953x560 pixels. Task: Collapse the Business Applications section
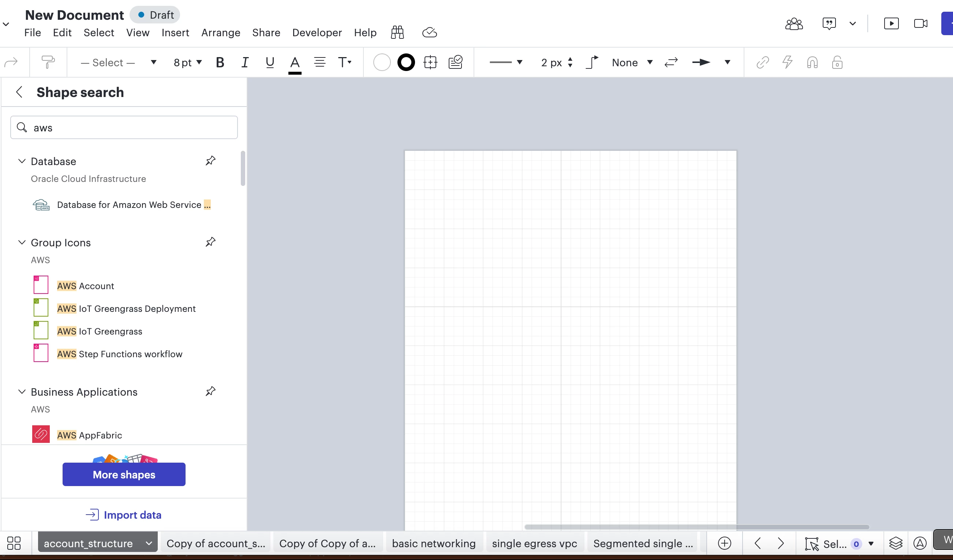[x=22, y=392]
